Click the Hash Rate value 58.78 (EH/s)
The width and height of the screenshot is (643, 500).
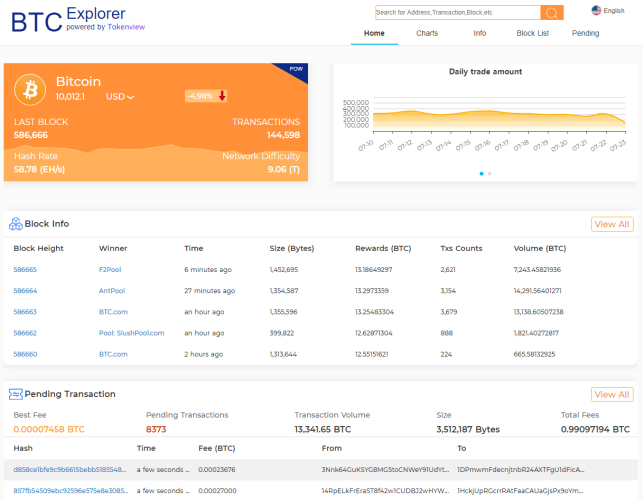39,169
